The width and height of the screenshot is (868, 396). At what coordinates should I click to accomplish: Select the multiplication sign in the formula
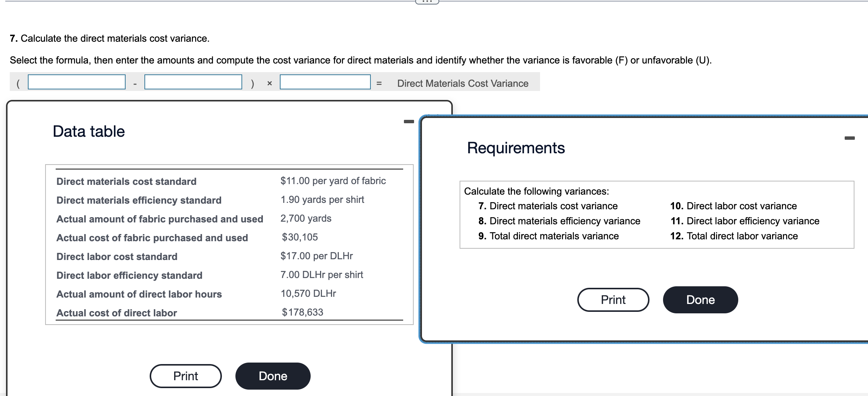(x=269, y=83)
